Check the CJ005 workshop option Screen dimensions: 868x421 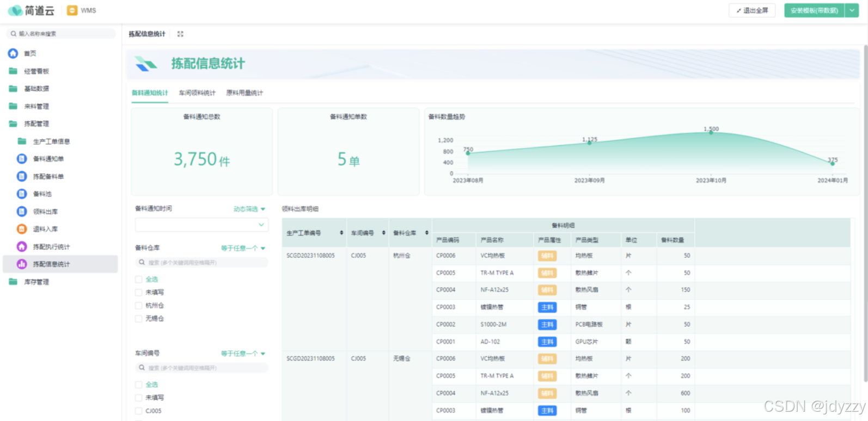138,411
